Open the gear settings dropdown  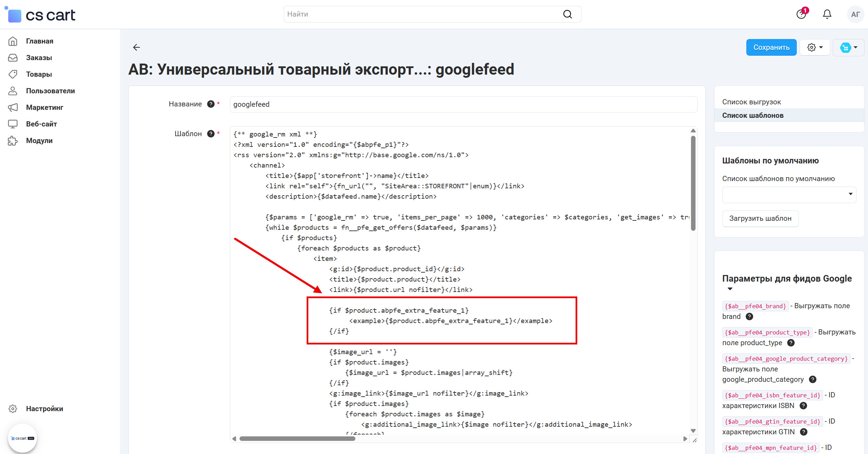[815, 47]
